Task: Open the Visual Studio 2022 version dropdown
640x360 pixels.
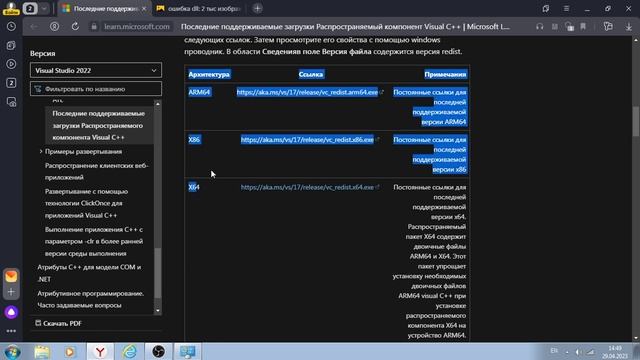Action: tap(96, 70)
